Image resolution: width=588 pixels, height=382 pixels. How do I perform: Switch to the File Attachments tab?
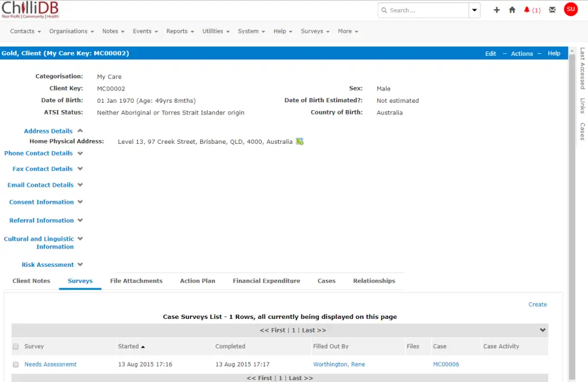click(x=136, y=281)
